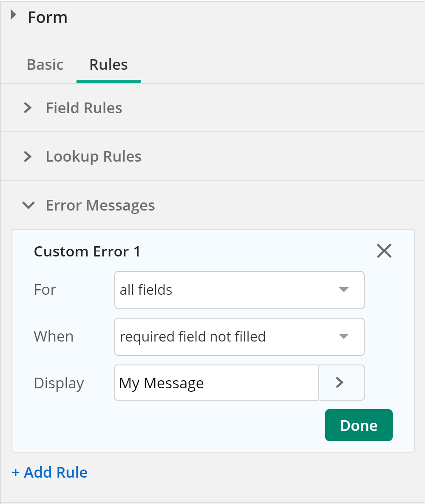Image resolution: width=425 pixels, height=504 pixels.
Task: Click the For dropdown caret arrow
Action: click(x=344, y=290)
